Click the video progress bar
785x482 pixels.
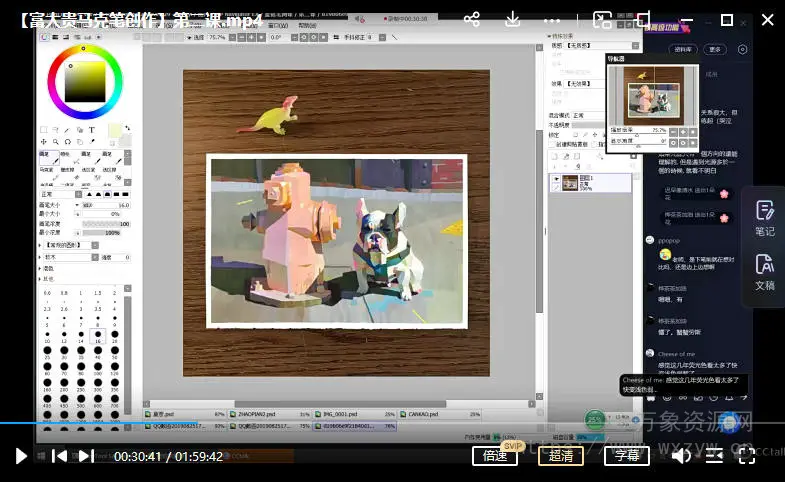[x=400, y=423]
